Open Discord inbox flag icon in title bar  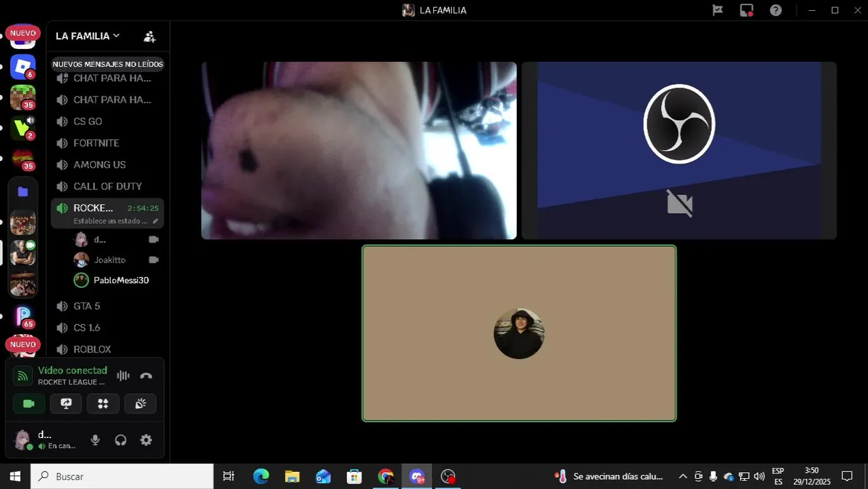pyautogui.click(x=718, y=10)
